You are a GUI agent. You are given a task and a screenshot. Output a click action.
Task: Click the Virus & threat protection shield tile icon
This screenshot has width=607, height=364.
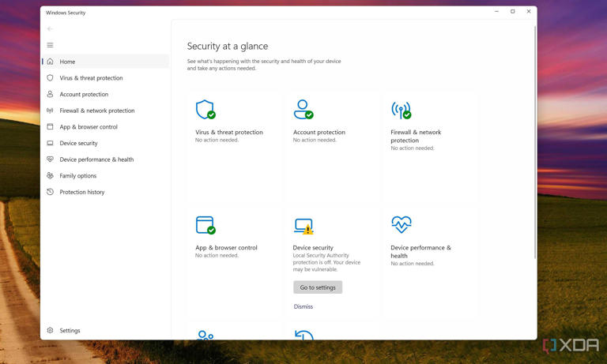coord(205,110)
